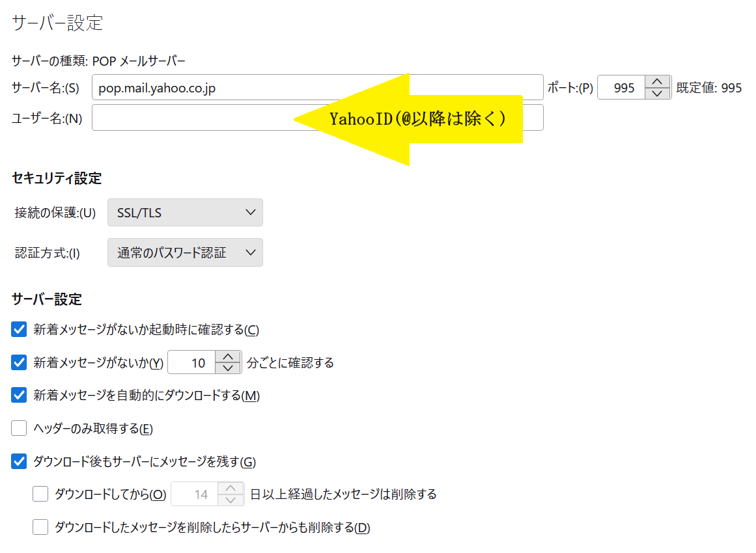Increase check interval minutes with up arrow

tap(228, 357)
